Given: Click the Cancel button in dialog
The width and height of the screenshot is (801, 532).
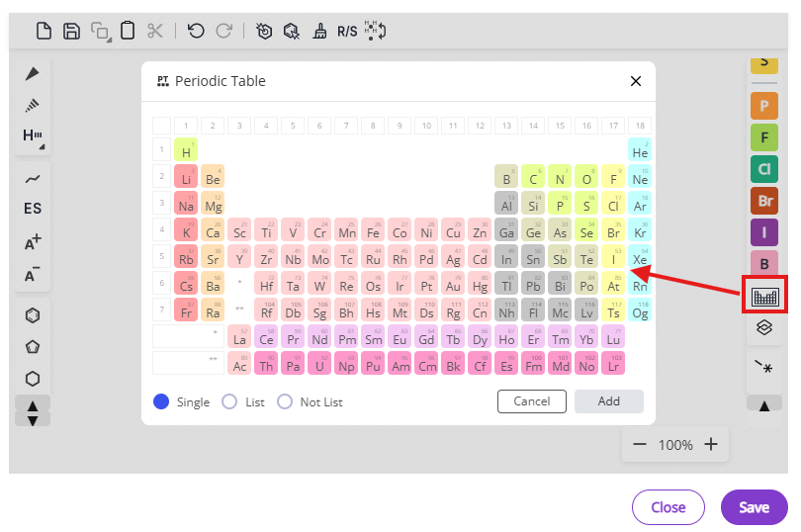Looking at the screenshot, I should [532, 401].
